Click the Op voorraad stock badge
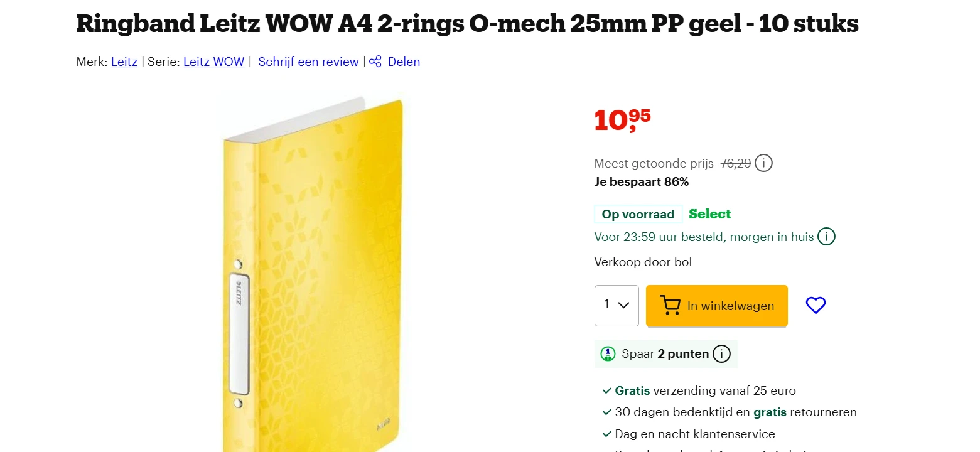 tap(637, 214)
